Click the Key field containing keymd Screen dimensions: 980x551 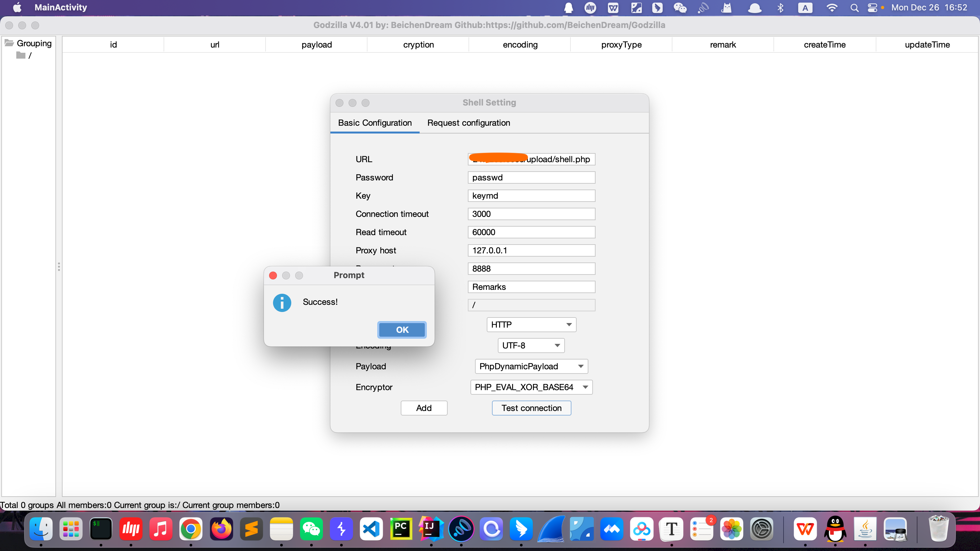pos(531,196)
